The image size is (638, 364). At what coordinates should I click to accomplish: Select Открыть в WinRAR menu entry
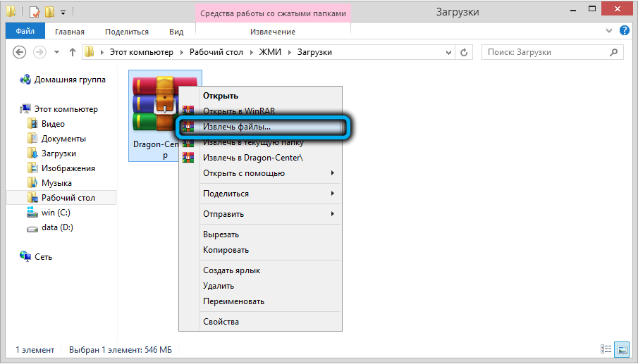238,111
